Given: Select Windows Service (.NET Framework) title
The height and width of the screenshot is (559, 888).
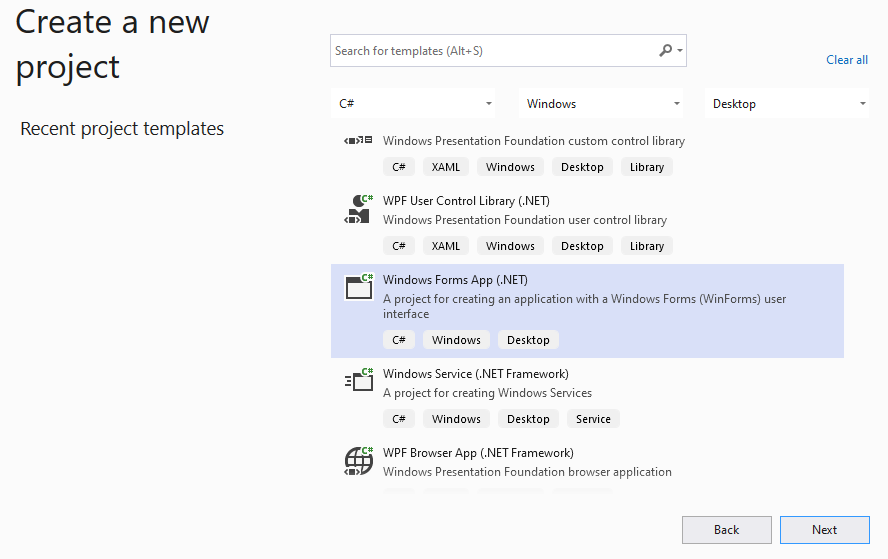Looking at the screenshot, I should point(476,374).
